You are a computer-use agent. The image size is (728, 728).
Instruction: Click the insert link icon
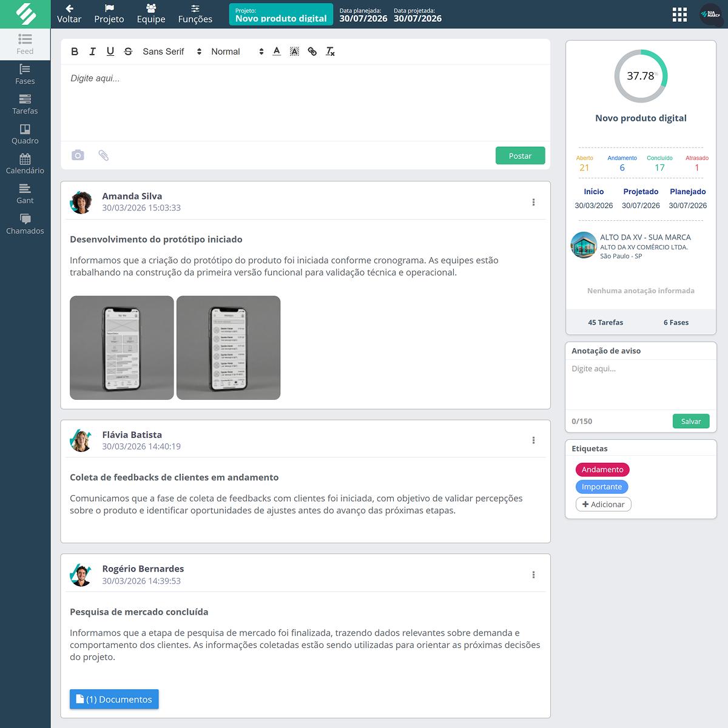[312, 52]
